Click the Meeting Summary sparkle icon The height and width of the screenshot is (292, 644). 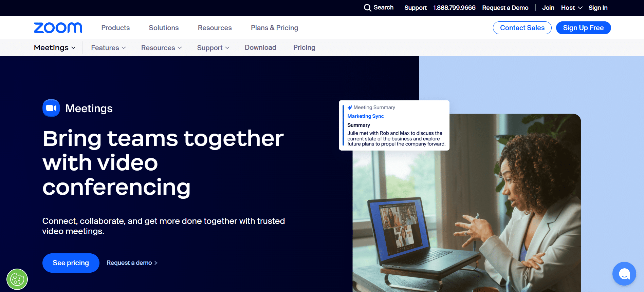350,108
